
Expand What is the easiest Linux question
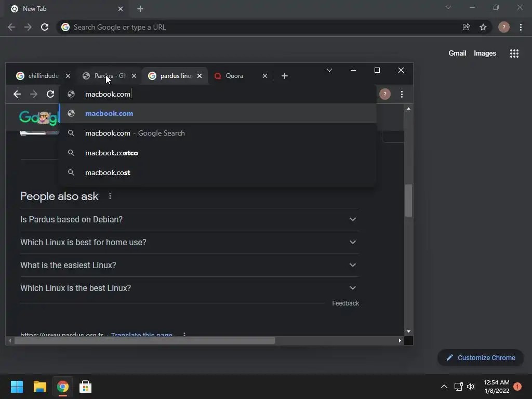click(x=189, y=265)
